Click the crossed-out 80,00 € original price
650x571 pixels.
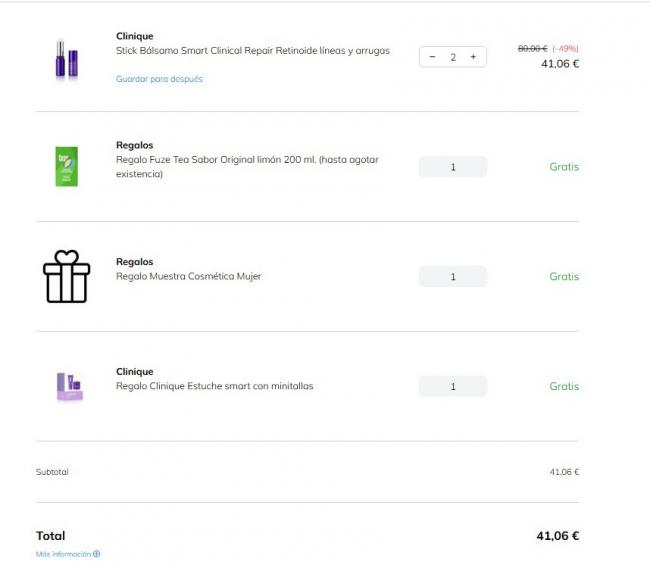532,48
